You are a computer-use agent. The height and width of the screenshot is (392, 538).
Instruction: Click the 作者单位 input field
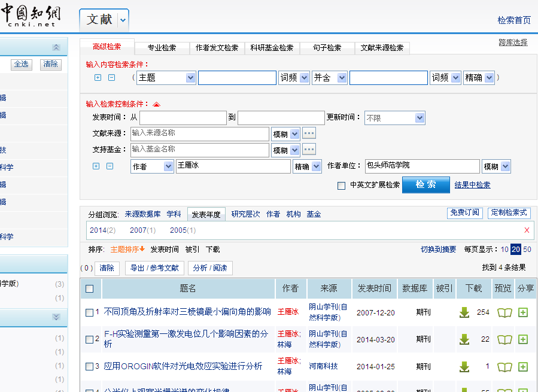click(x=422, y=166)
